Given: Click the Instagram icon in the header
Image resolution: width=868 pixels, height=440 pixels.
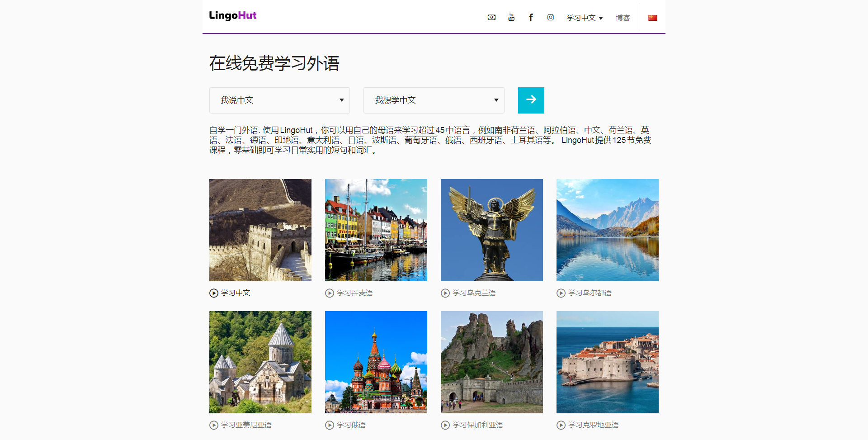Looking at the screenshot, I should 551,17.
